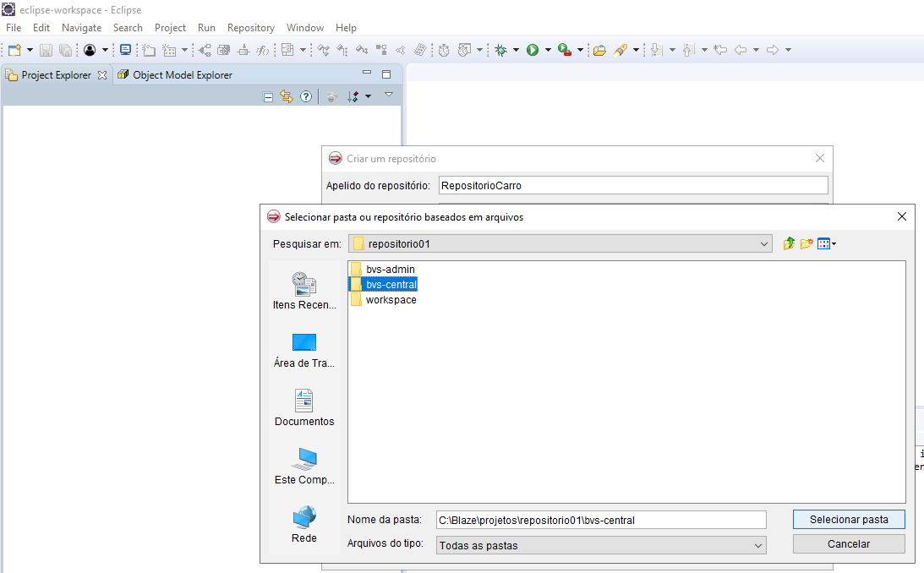Cancel the folder selection dialog

point(849,543)
